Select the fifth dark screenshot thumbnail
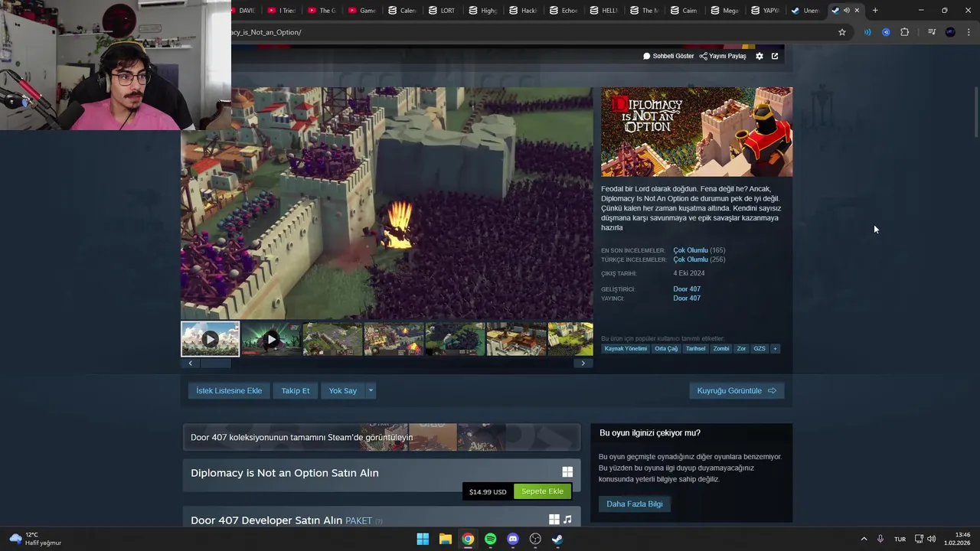Viewport: 980px width, 551px height. point(455,339)
